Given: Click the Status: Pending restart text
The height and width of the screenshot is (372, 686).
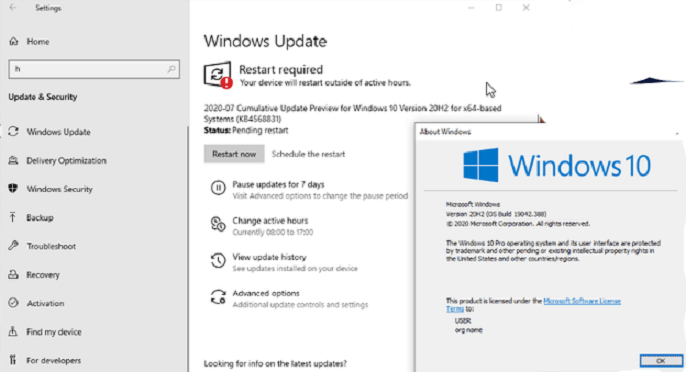Looking at the screenshot, I should [246, 130].
